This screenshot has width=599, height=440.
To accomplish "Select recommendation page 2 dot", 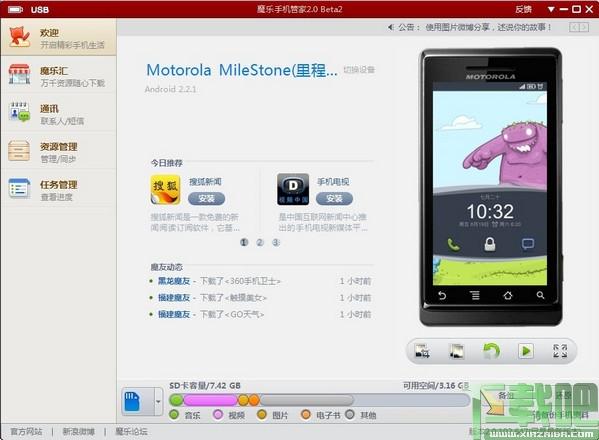I will (260, 242).
